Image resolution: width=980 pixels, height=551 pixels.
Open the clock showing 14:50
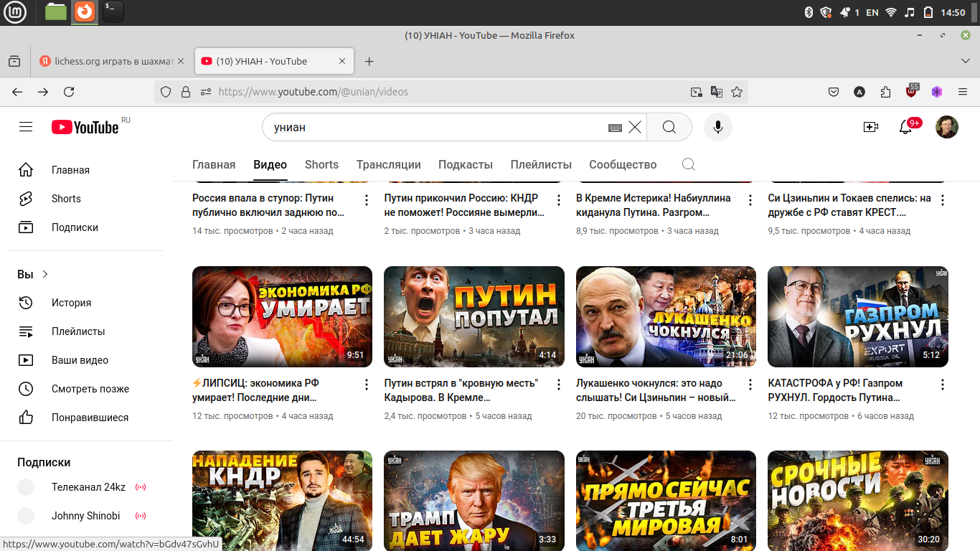[953, 12]
